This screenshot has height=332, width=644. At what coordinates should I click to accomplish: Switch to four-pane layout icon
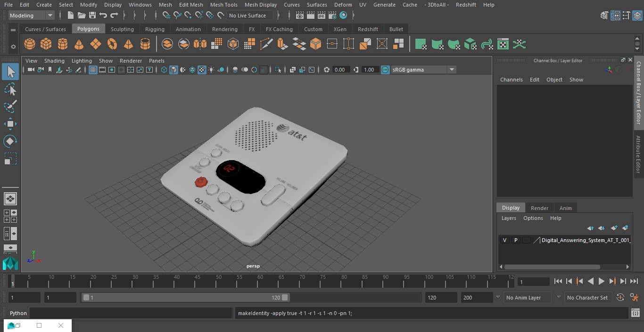(10, 216)
